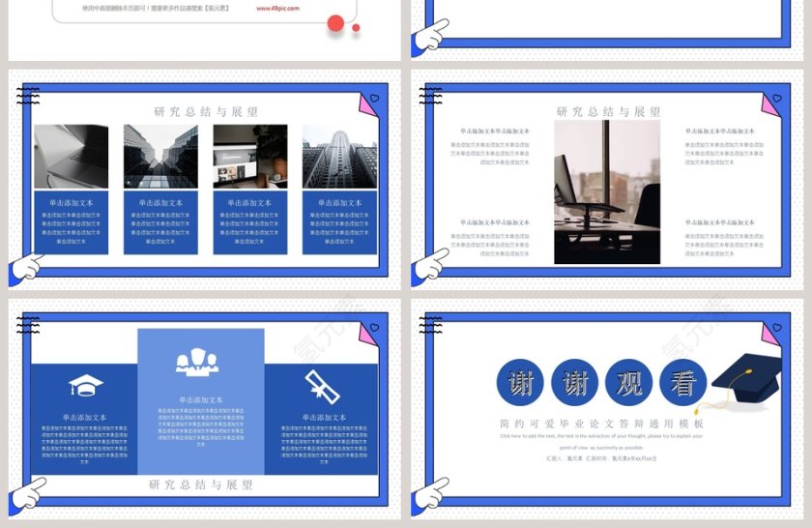Open the www.49pic.com link
Image resolution: width=812 pixels, height=528 pixels.
pyautogui.click(x=277, y=8)
